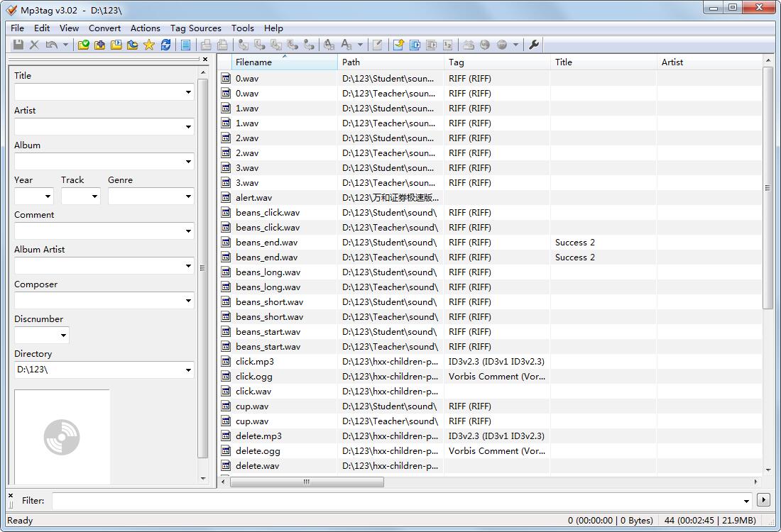Click the Refresh blue arrows icon
Image resolution: width=781 pixels, height=532 pixels.
(x=165, y=45)
